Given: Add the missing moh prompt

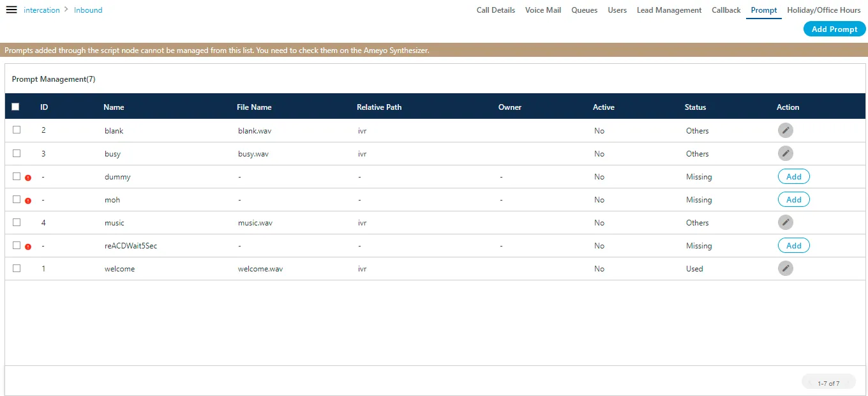Looking at the screenshot, I should (x=794, y=199).
